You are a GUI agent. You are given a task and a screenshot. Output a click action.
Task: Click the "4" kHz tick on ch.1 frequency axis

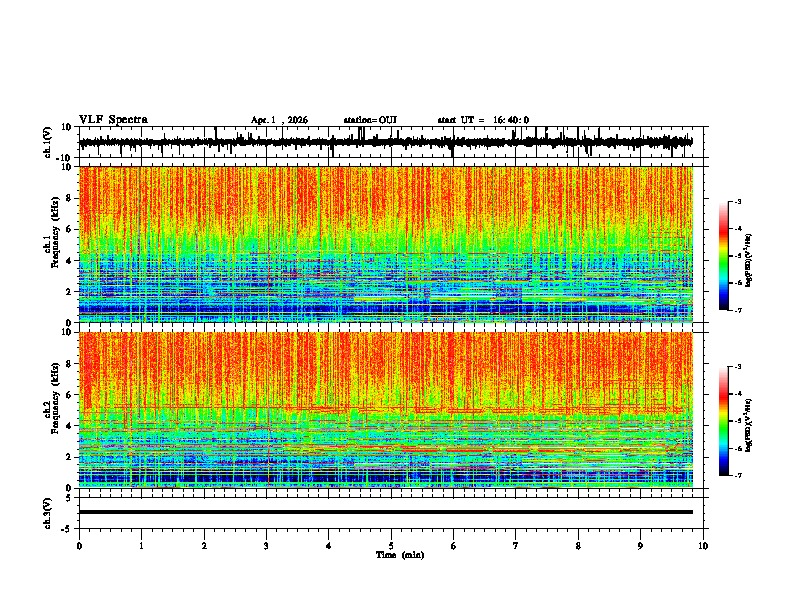tap(69, 261)
